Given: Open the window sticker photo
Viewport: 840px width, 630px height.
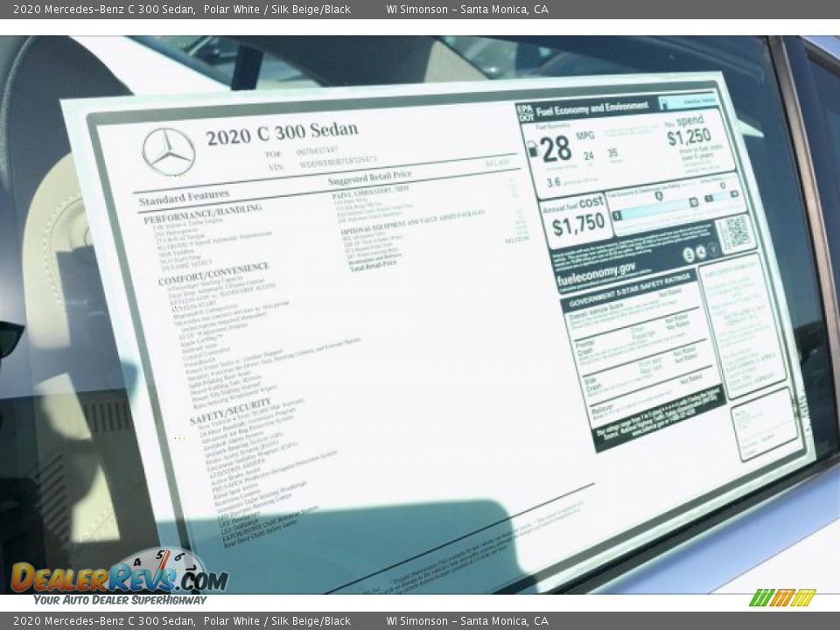Looking at the screenshot, I should (x=420, y=315).
